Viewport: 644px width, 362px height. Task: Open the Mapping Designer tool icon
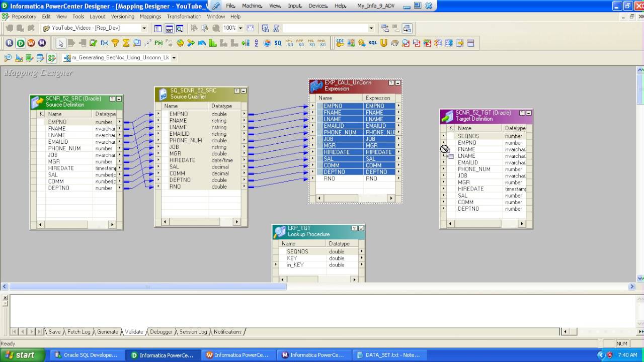51,58
